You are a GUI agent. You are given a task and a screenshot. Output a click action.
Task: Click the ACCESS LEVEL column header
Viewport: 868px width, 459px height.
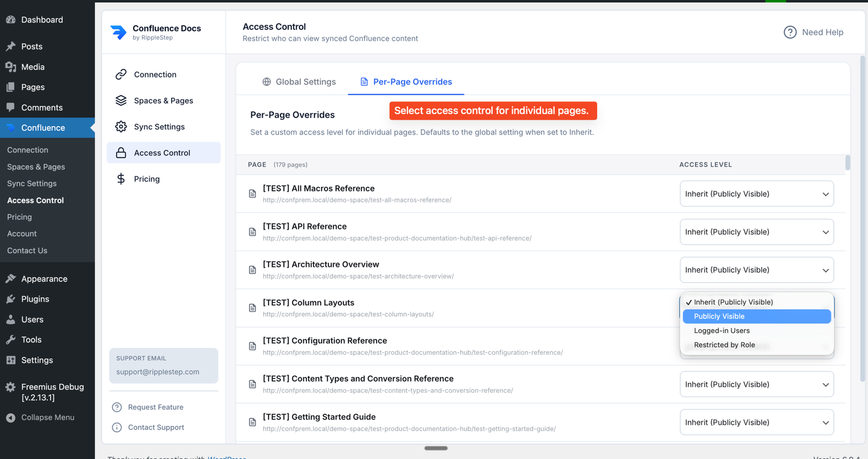coord(706,164)
